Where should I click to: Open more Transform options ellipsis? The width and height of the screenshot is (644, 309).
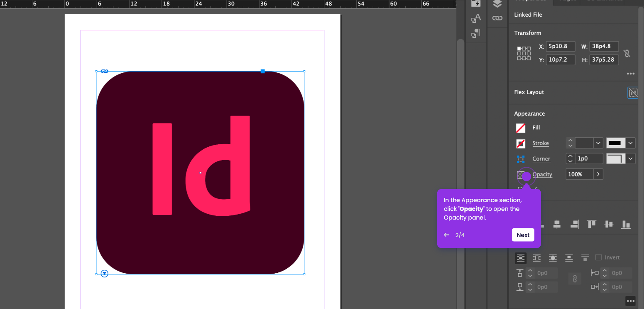(631, 74)
